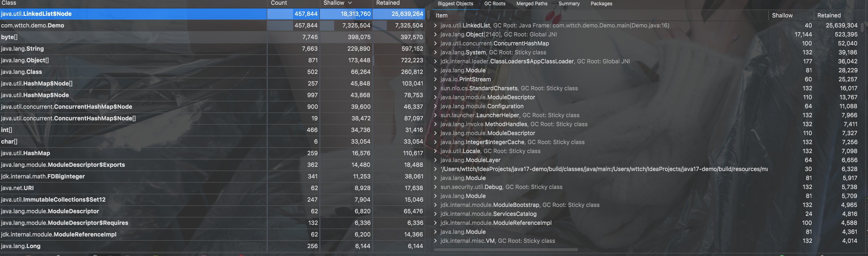
Task: Open the Packages tab
Action: 601,4
